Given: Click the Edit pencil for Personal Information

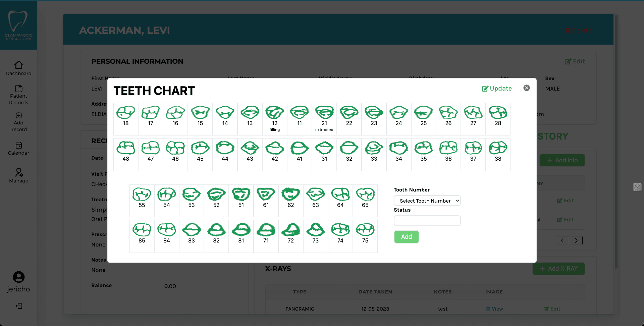Looking at the screenshot, I should pyautogui.click(x=574, y=61).
